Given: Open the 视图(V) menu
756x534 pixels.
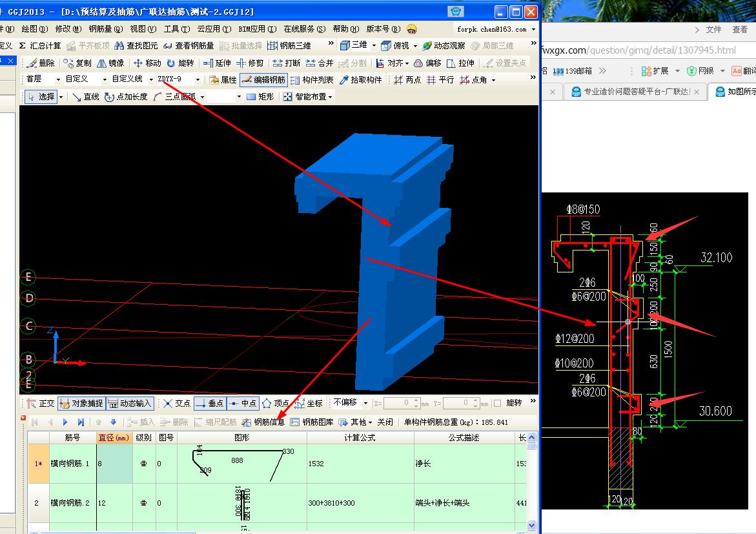Looking at the screenshot, I should pyautogui.click(x=143, y=29).
